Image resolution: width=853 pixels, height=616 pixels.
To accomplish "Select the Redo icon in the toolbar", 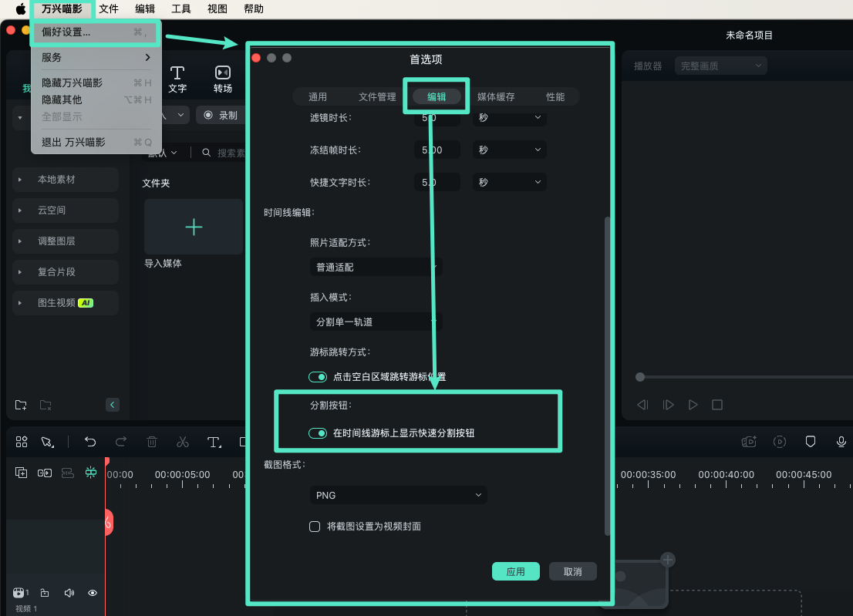I will pyautogui.click(x=121, y=441).
